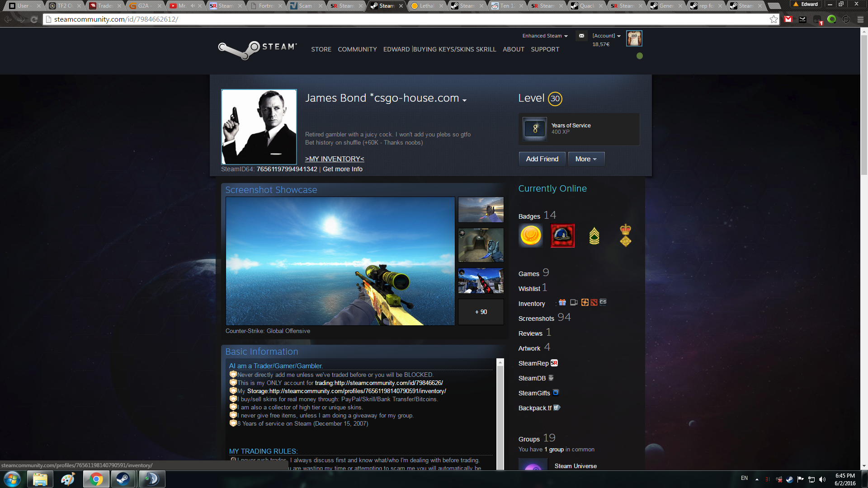Screen dimensions: 868x488
Task: Click the Years of Service badge icon
Action: tap(535, 129)
